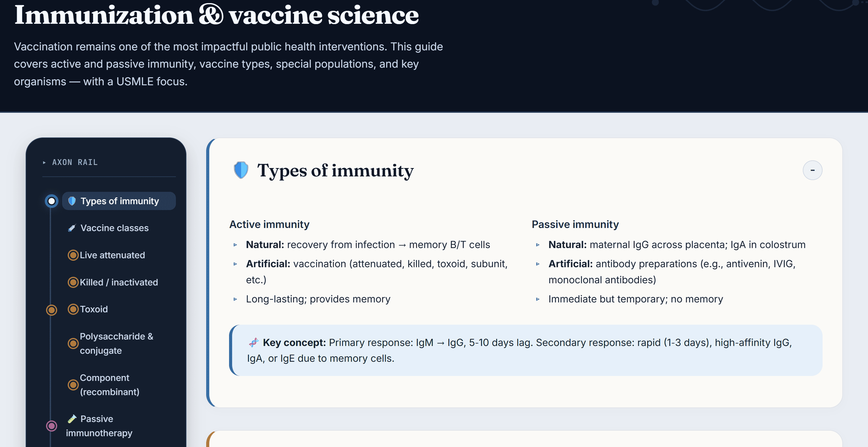Collapse the Types of immunity card with minus button
This screenshot has width=868, height=447.
[x=812, y=170]
